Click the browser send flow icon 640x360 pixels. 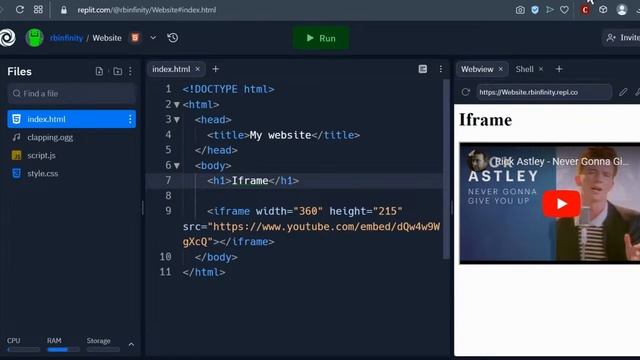550,9
